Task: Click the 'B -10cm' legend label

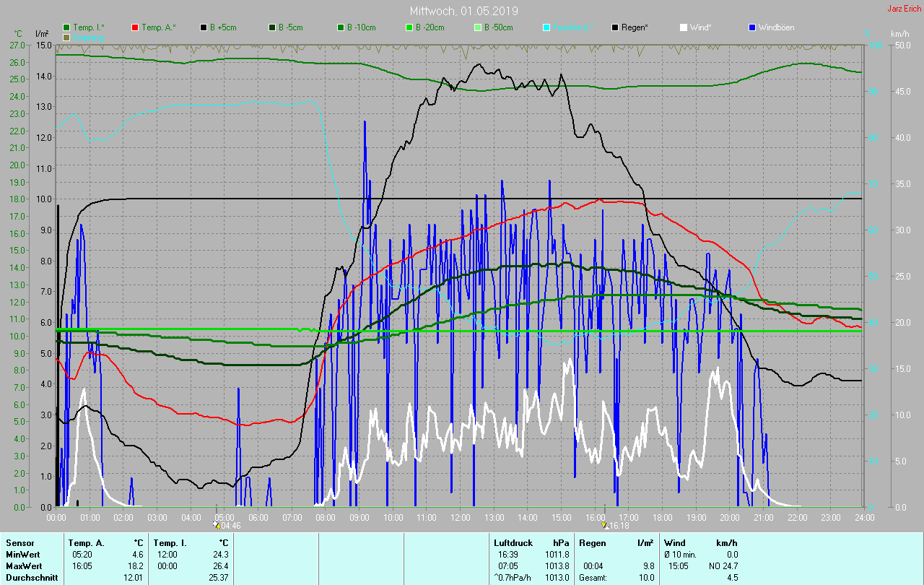Action: point(361,27)
